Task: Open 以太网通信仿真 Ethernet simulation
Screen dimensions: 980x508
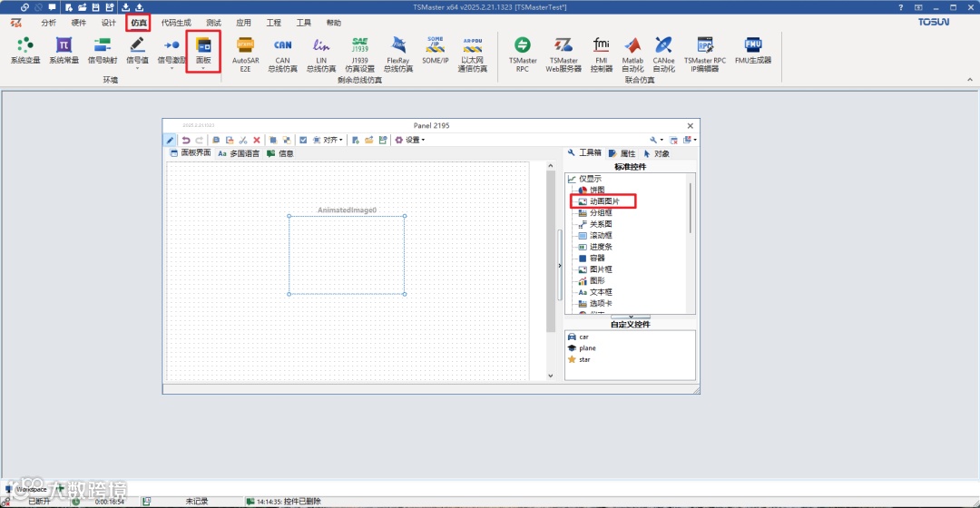Action: [473, 54]
